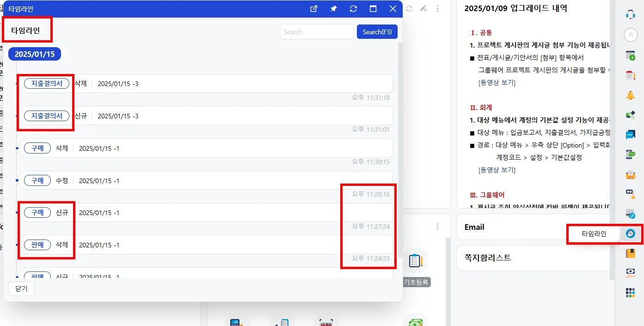Image resolution: width=644 pixels, height=326 pixels.
Task: Open timeline in a new window
Action: [314, 9]
